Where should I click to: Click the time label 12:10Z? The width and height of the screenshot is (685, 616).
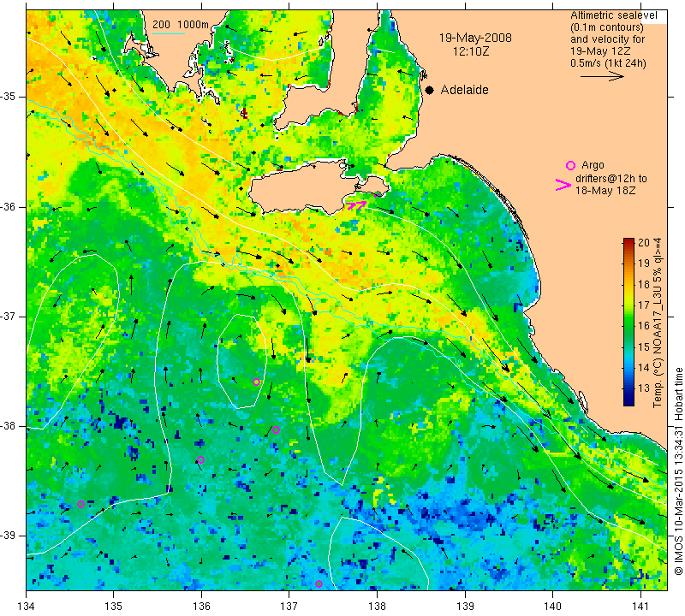471,51
